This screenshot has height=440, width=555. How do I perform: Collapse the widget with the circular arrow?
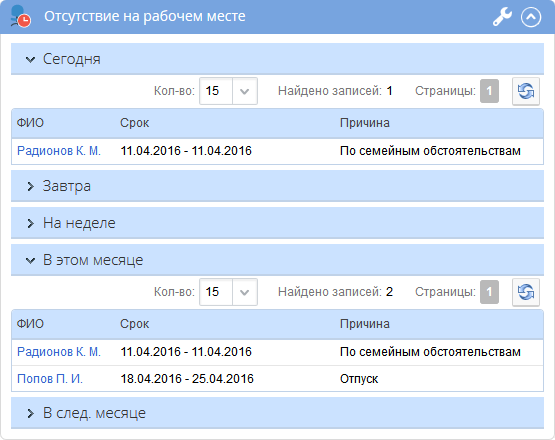[x=531, y=17]
